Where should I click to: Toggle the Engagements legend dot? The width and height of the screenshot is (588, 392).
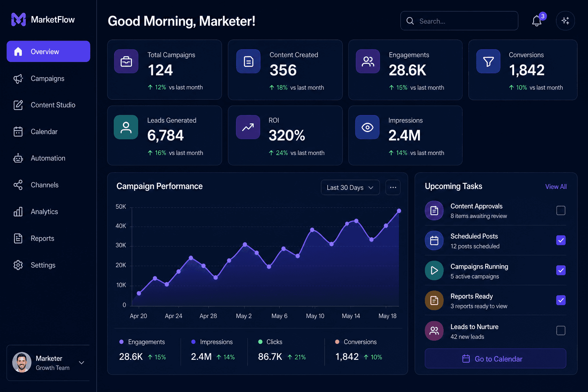(121, 342)
